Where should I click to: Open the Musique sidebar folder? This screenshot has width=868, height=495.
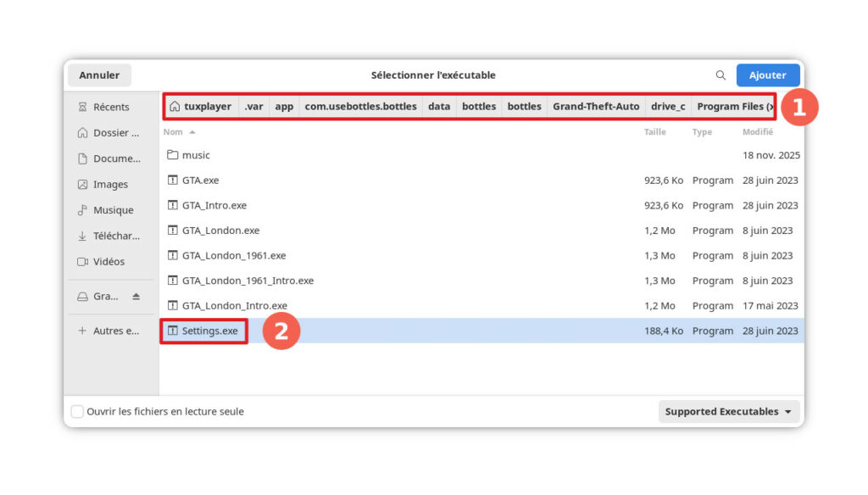pos(112,210)
